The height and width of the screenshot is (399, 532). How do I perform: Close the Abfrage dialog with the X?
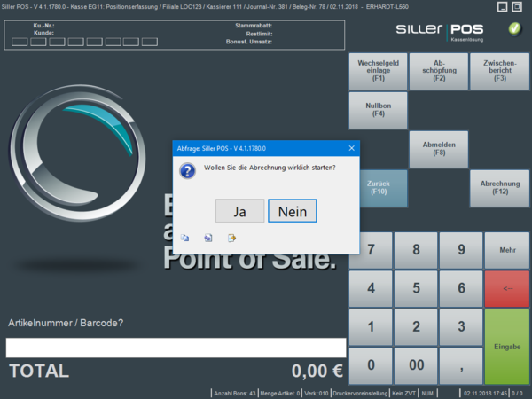point(351,148)
